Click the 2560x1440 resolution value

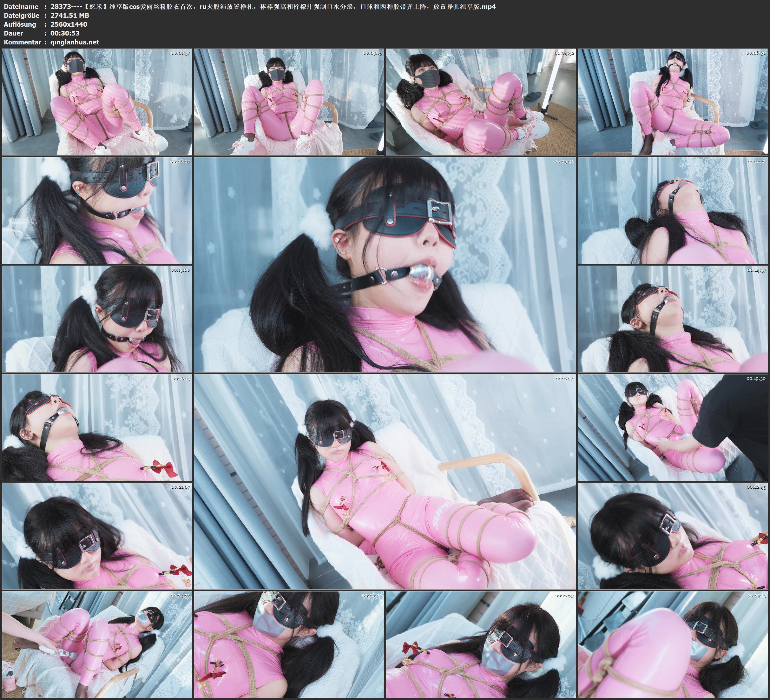click(69, 24)
